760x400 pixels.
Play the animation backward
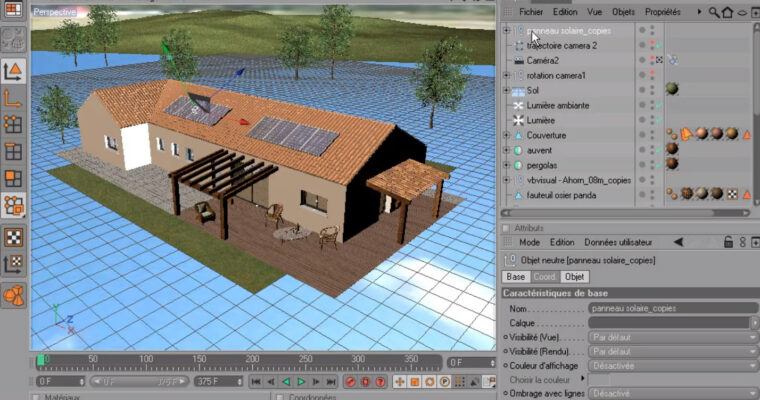286,382
